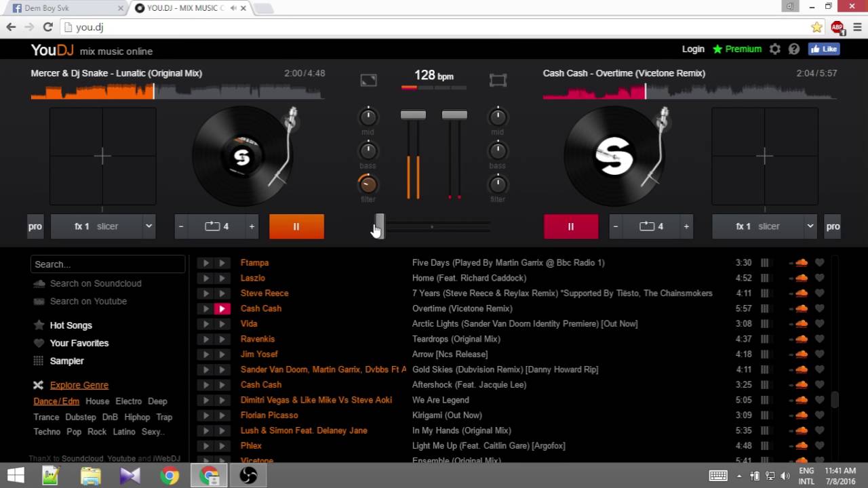Image resolution: width=868 pixels, height=488 pixels.
Task: Select the Dance/Edm genre
Action: tap(56, 401)
